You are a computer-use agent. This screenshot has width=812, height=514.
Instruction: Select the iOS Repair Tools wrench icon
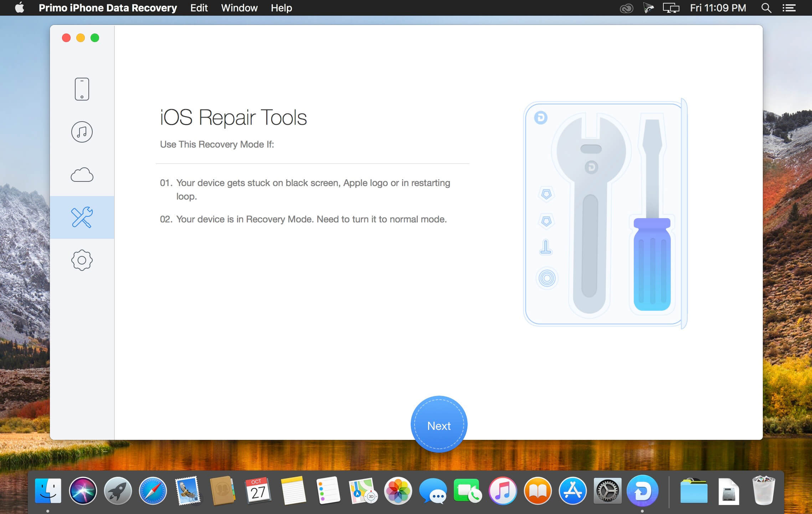coord(82,217)
